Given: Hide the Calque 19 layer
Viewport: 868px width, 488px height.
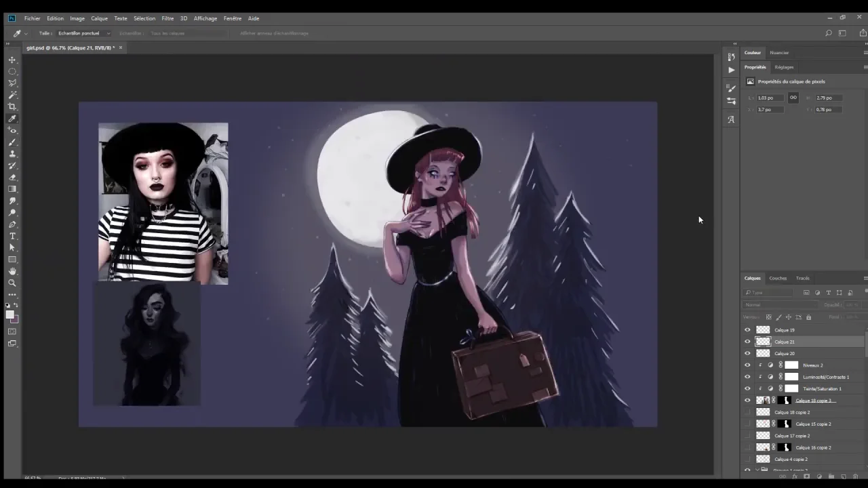Looking at the screenshot, I should tap(747, 330).
